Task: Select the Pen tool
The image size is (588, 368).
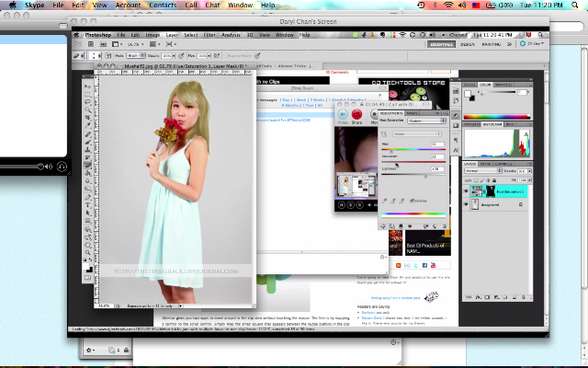Action: pyautogui.click(x=88, y=198)
